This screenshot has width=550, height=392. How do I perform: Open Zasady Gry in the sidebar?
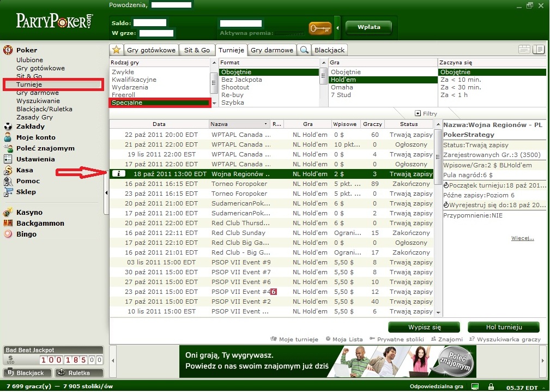(34, 117)
